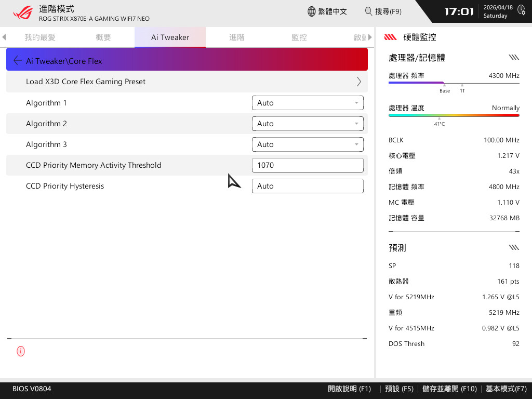Open Load X3D Core Flex Gaming Preset
Viewport: 532px width, 399px height.
[187, 82]
